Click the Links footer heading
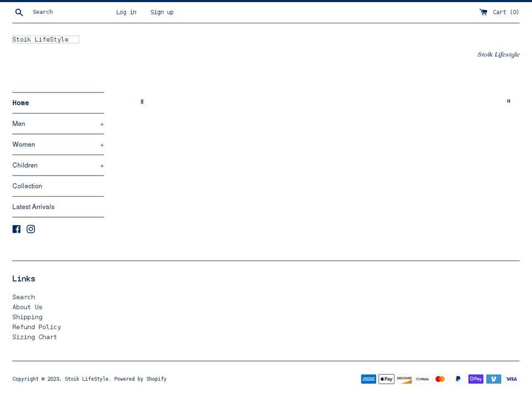Screen dimensions: 532x399 (x=24, y=279)
